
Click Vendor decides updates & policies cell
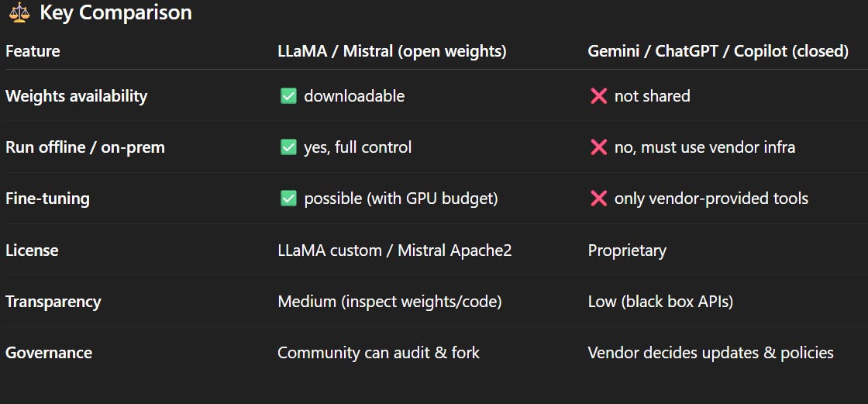point(711,353)
